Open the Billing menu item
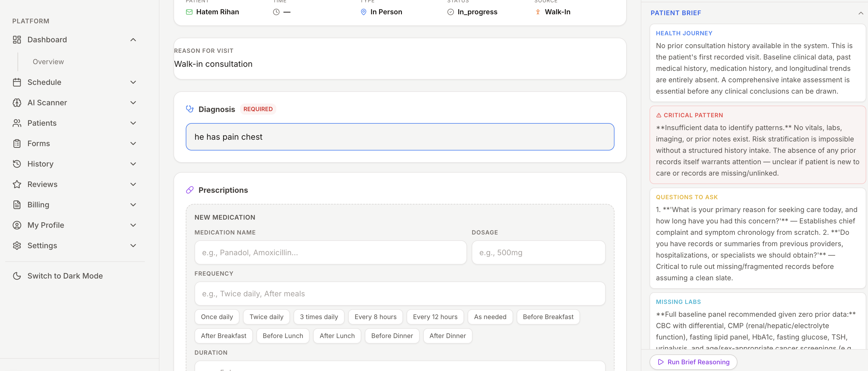Viewport: 868px width, 371px height. pos(75,205)
